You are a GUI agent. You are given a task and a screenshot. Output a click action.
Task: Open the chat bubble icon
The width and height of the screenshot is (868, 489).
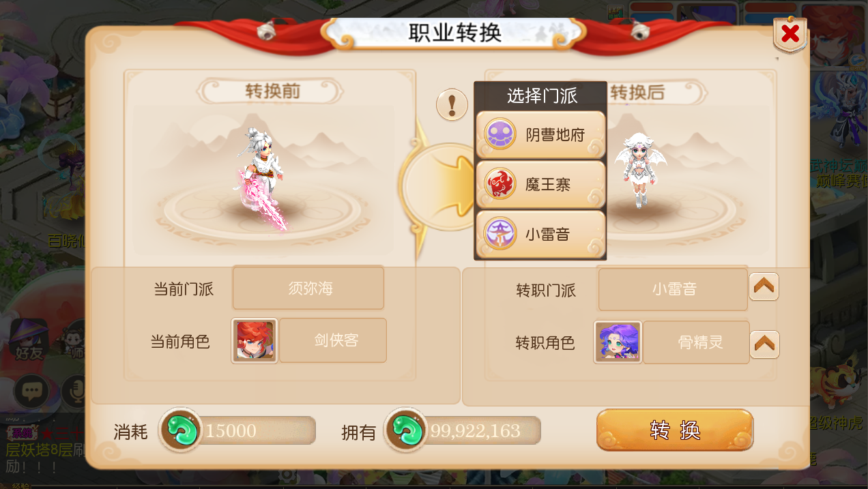(x=31, y=391)
